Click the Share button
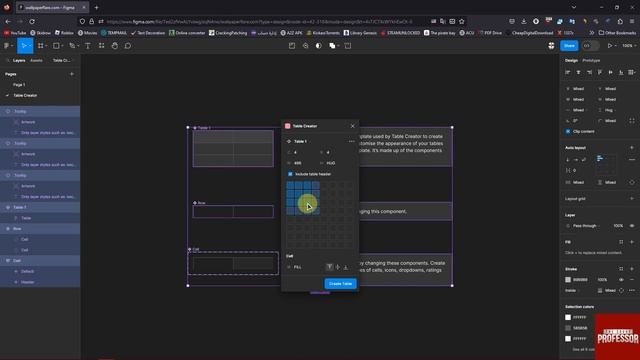 pos(569,46)
